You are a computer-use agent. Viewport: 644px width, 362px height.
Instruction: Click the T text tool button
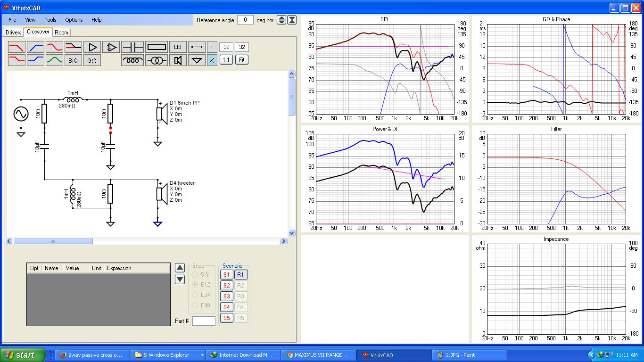tap(212, 47)
